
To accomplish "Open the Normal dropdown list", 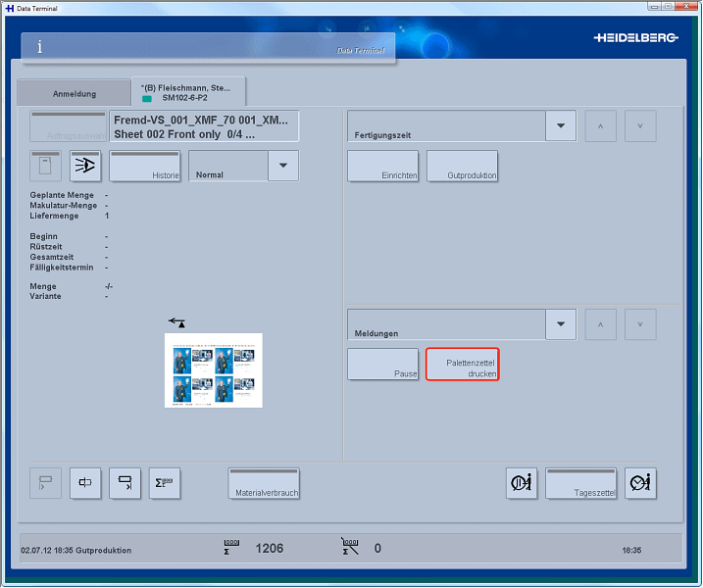I will (282, 166).
